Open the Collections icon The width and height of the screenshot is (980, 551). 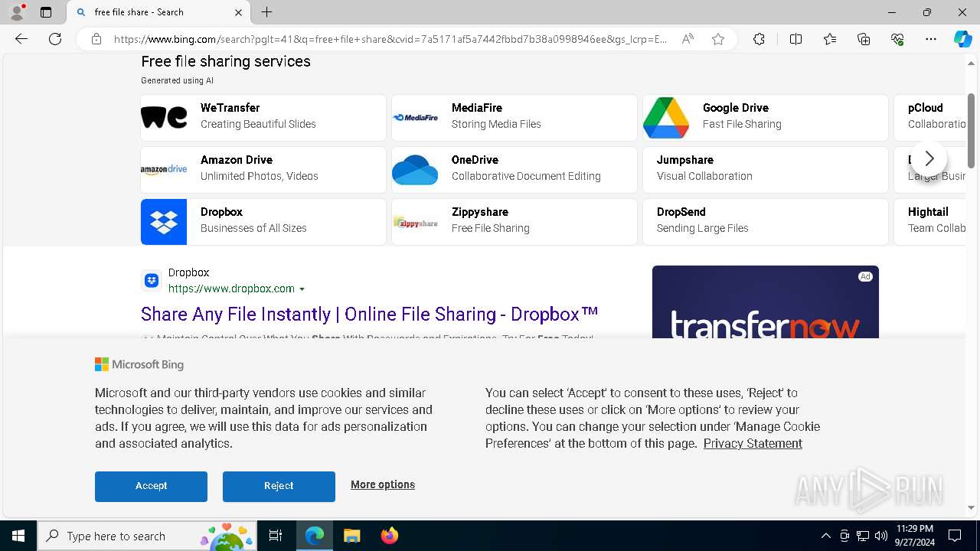point(864,39)
